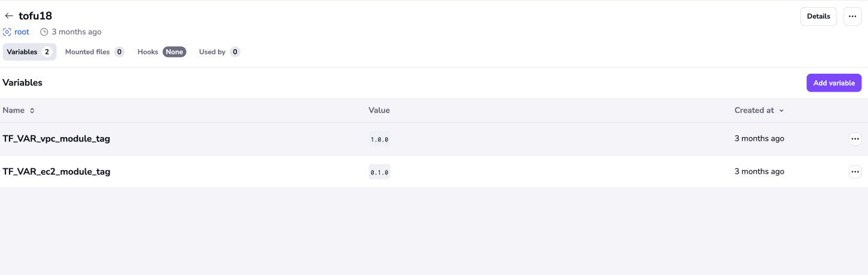Open the actions menu for TF_VAR_vpc_module_tag

855,139
